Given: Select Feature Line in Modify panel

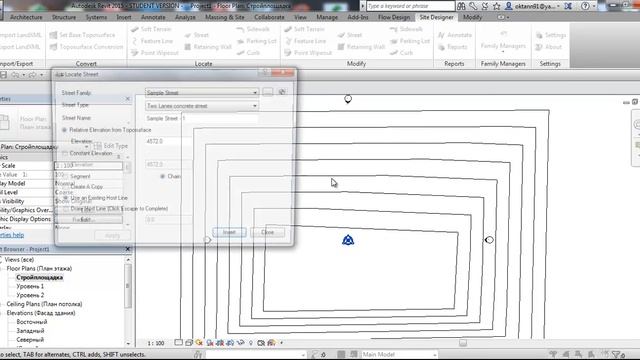Looking at the screenshot, I should point(306,41).
